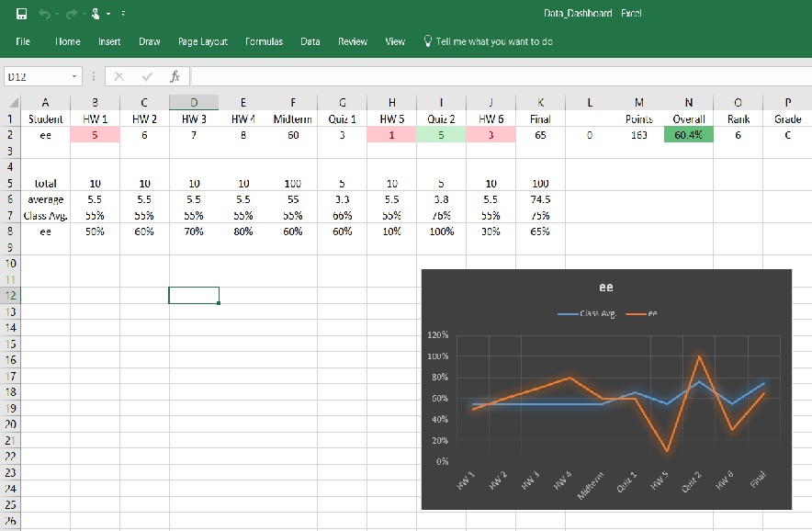Click the Enter checkmark icon in formula bar
The image size is (812, 531).
pos(147,76)
